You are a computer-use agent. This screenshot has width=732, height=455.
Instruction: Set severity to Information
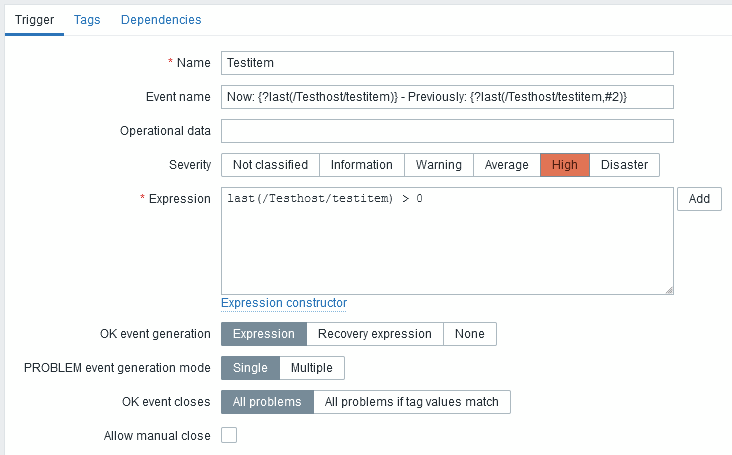pos(361,165)
